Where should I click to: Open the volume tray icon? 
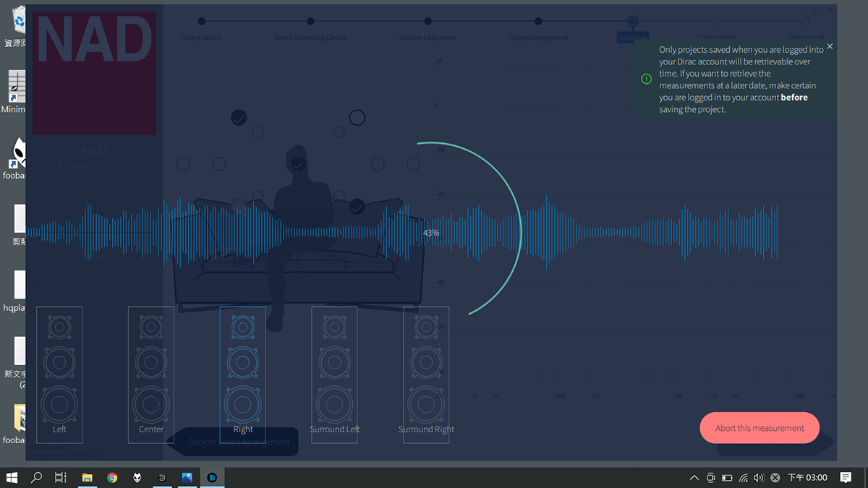[x=759, y=477]
